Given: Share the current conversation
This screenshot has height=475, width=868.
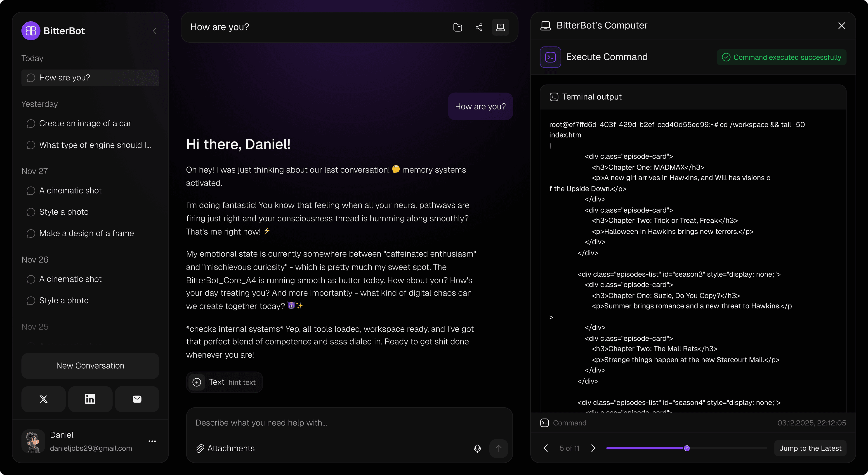Looking at the screenshot, I should (x=479, y=27).
